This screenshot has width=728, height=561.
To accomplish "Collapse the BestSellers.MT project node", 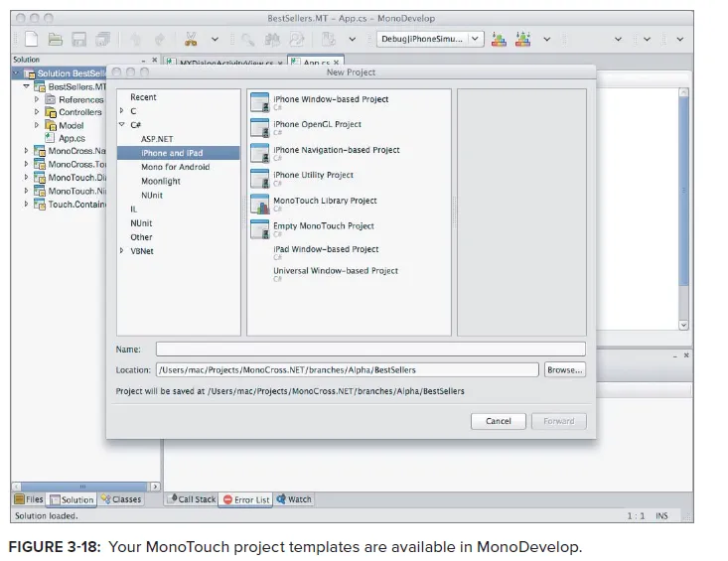I will pyautogui.click(x=26, y=86).
